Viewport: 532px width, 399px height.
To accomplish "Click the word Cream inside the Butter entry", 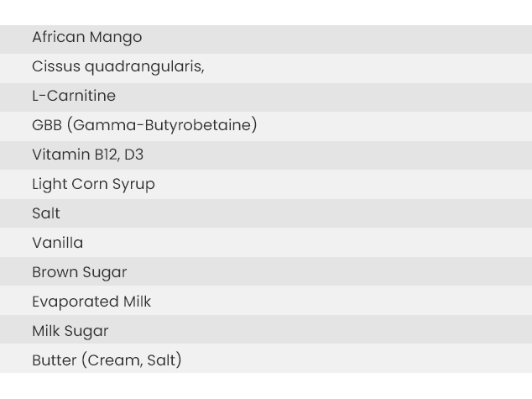I will pyautogui.click(x=115, y=360).
